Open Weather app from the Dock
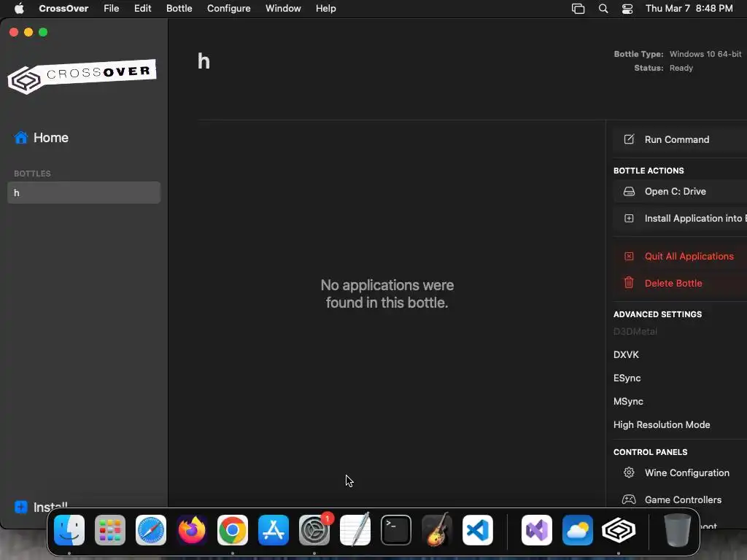The image size is (747, 560). tap(578, 530)
